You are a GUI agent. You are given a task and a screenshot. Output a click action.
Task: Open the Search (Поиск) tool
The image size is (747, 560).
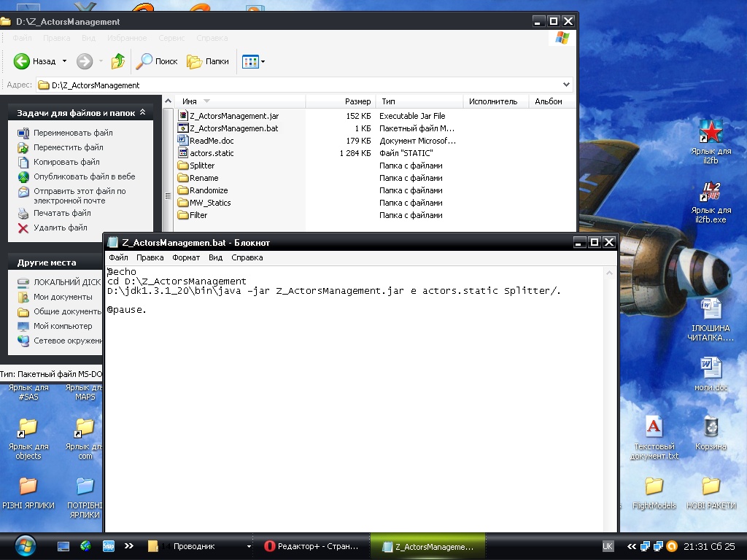[x=158, y=62]
